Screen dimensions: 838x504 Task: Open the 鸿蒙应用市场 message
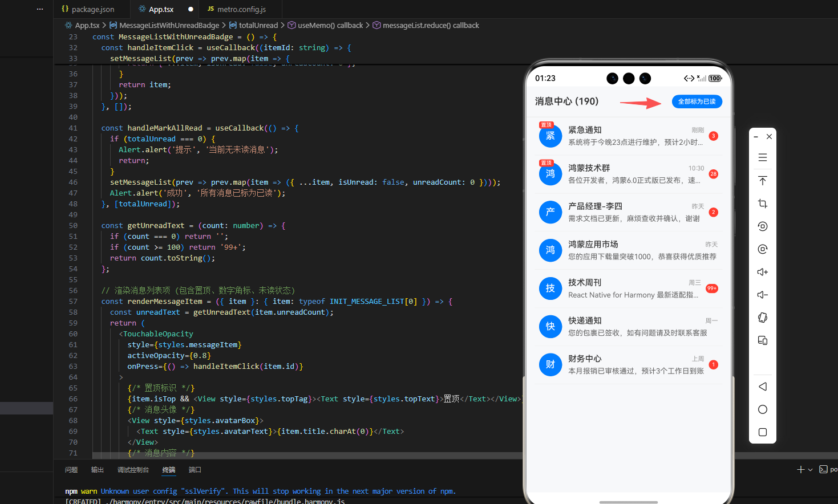[629, 250]
